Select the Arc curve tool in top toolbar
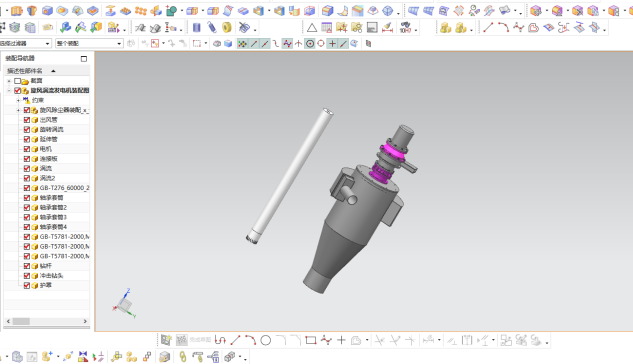633x364 pixels. [x=503, y=27]
